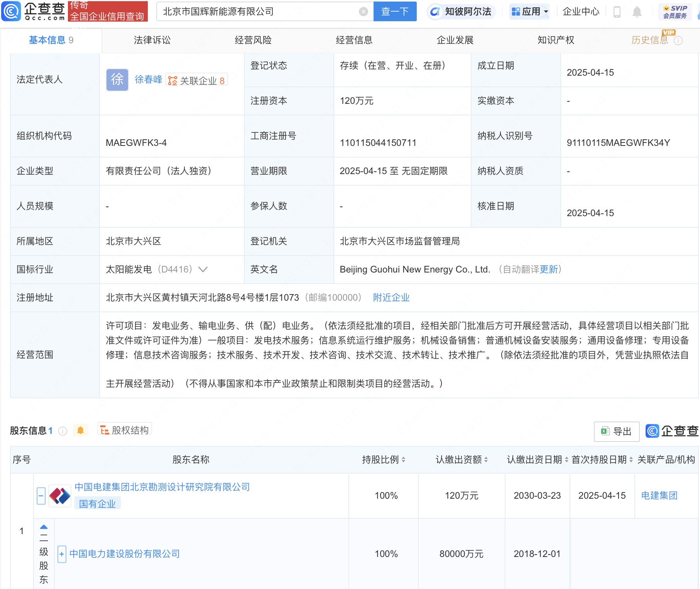The width and height of the screenshot is (700, 589).
Task: Switch to 基本信息 tab
Action: click(51, 40)
